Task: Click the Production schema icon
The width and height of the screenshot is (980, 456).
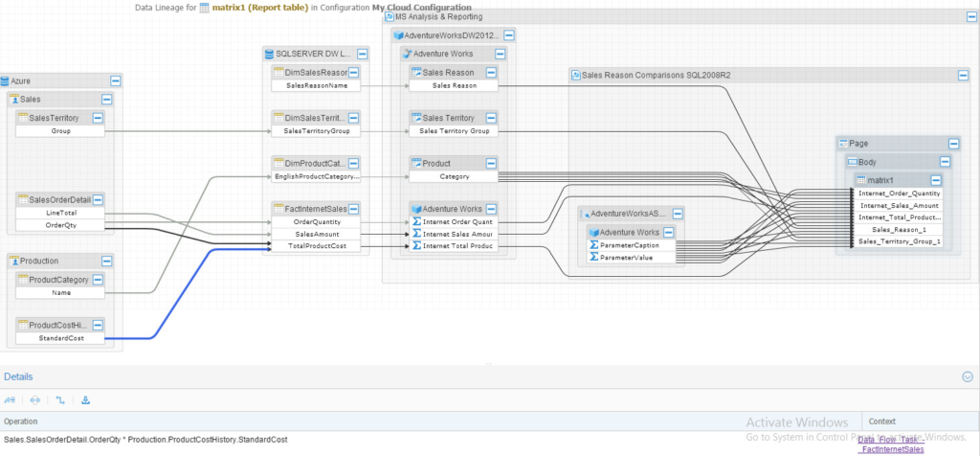Action: (14, 261)
